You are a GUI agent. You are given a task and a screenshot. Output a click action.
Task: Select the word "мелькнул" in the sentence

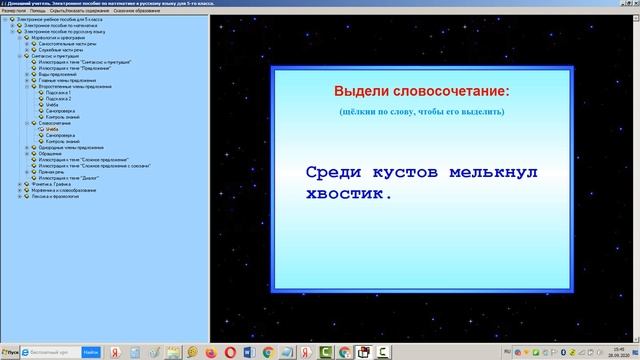click(493, 172)
